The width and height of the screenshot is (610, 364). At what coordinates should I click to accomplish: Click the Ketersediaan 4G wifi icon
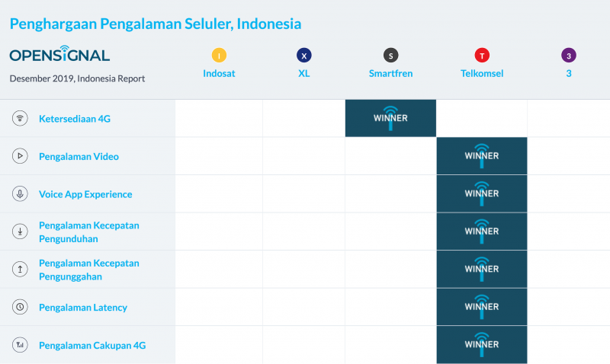(20, 118)
